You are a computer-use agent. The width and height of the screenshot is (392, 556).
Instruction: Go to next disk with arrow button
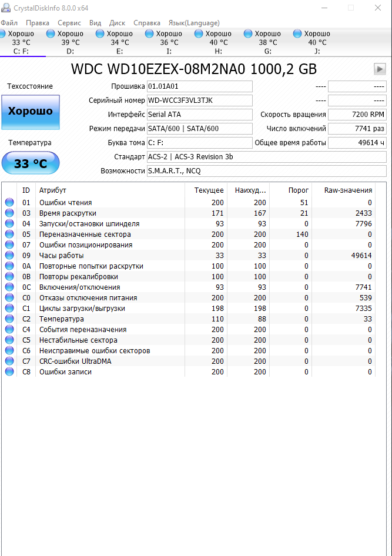coord(380,69)
